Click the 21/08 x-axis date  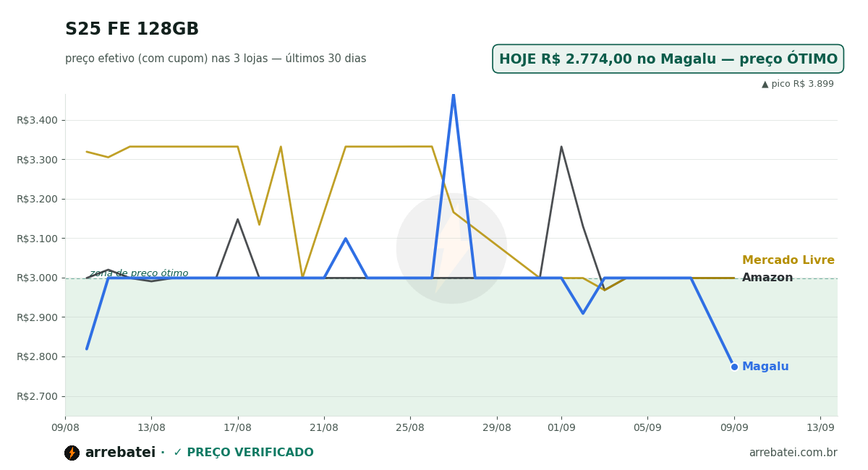[x=324, y=427]
